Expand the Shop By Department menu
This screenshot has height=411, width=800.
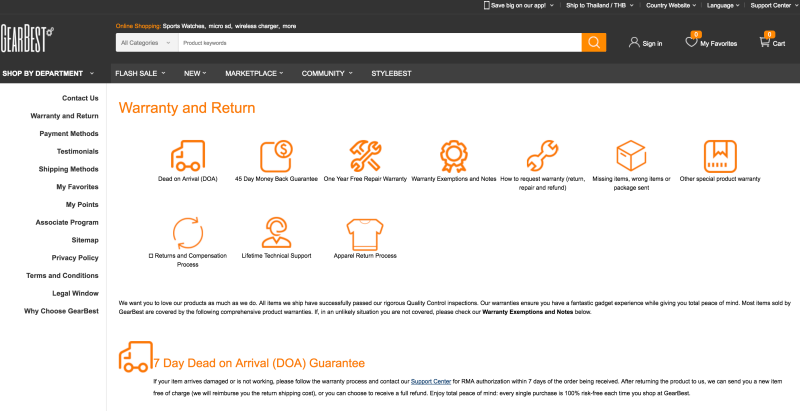coord(49,73)
